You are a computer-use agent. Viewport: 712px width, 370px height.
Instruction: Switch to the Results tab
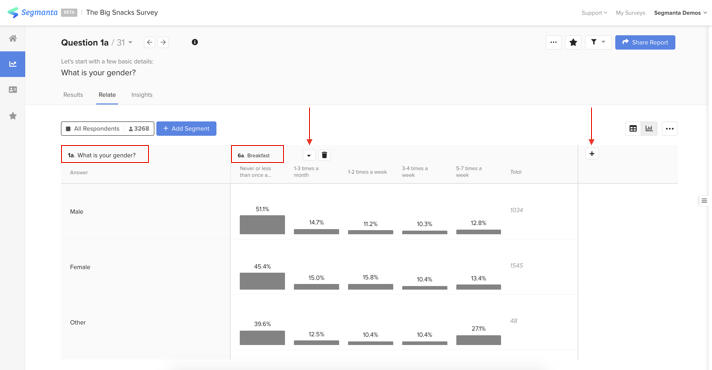(73, 95)
